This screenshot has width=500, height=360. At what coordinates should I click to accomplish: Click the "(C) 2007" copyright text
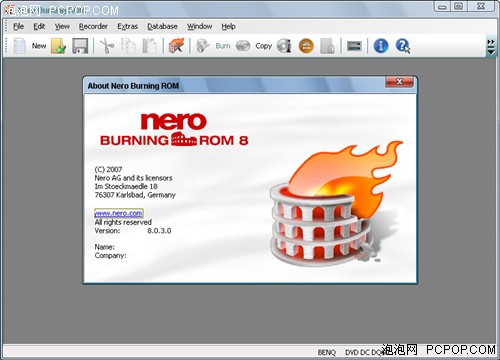tap(108, 169)
